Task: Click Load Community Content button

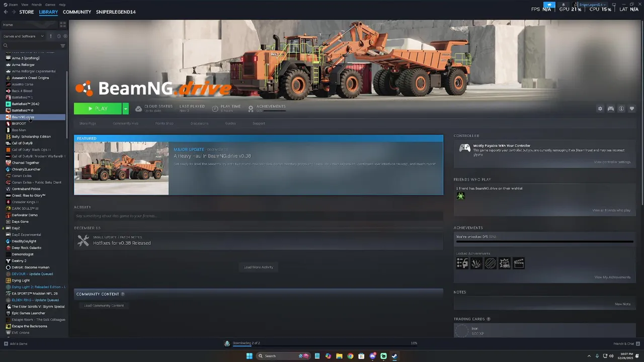Action: click(104, 306)
